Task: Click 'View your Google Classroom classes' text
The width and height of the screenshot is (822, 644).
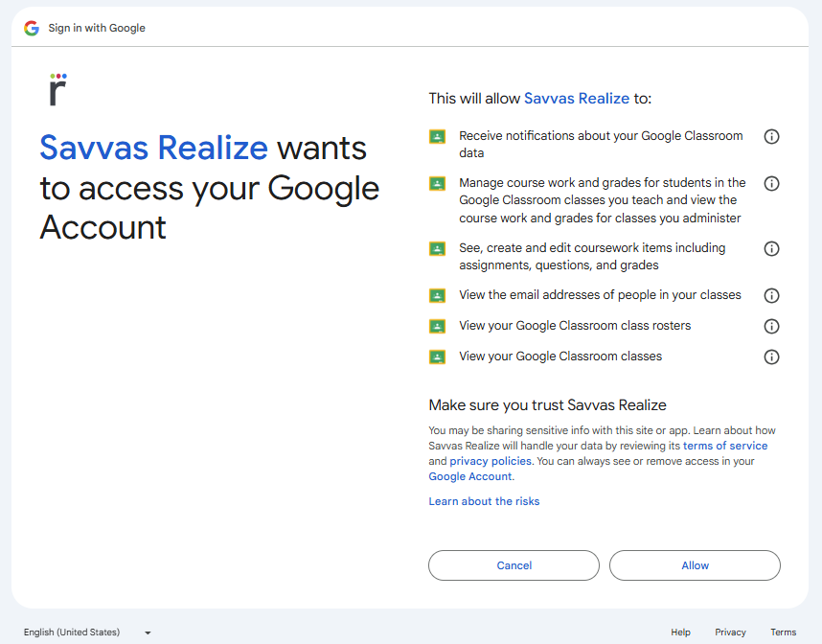Action: [x=560, y=356]
